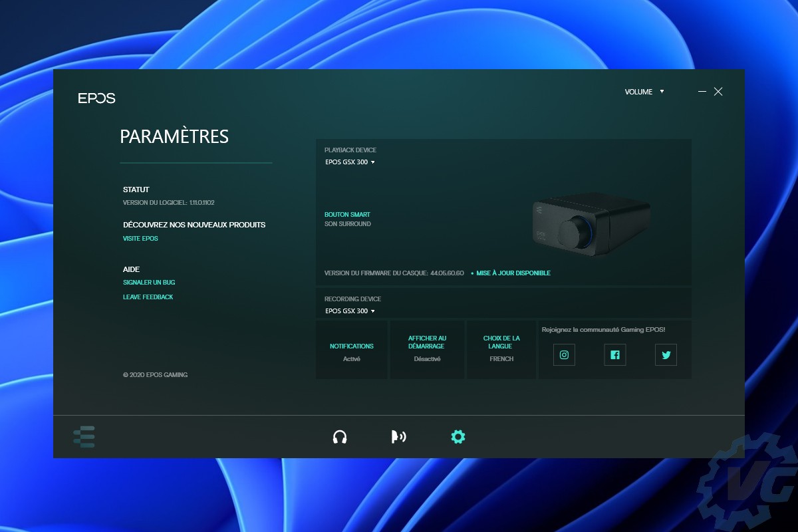798x532 pixels.
Task: Open Recording Device EPOS GSX 300 dropdown
Action: tap(350, 311)
